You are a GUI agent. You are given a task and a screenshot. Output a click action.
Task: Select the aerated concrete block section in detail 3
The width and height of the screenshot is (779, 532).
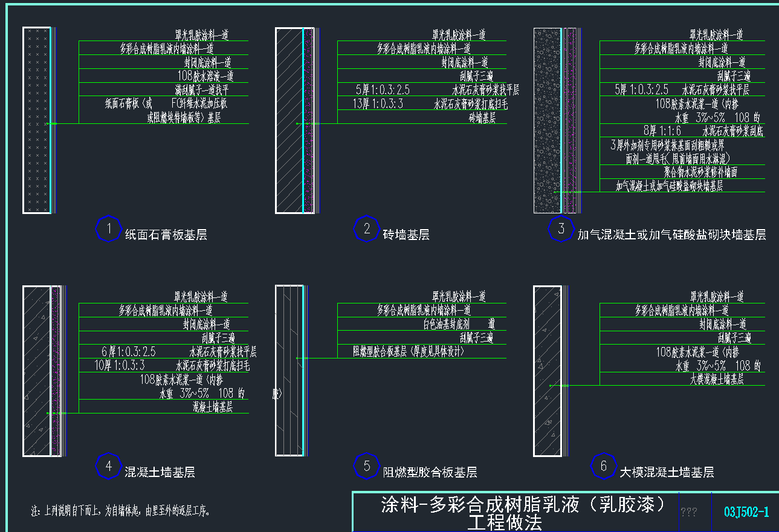point(548,121)
